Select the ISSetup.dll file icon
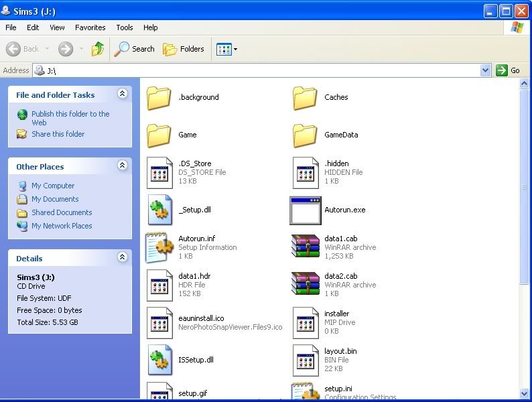The width and height of the screenshot is (532, 402). point(160,360)
